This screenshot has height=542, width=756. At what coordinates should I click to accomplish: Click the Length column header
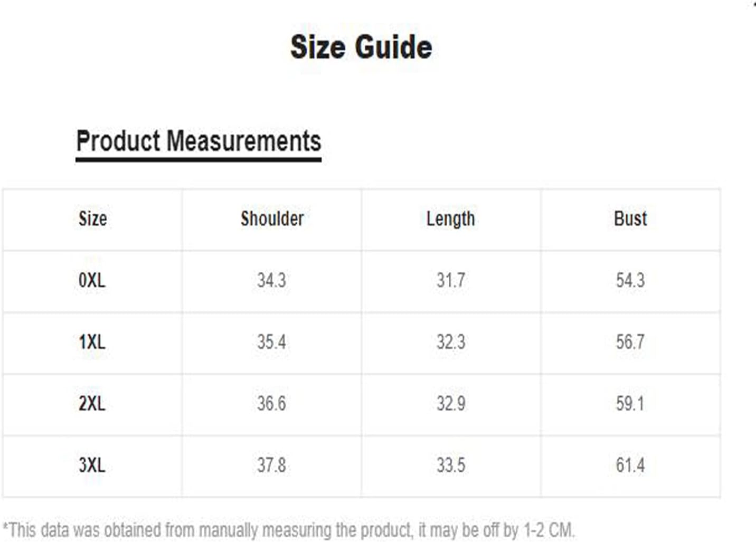tap(451, 219)
